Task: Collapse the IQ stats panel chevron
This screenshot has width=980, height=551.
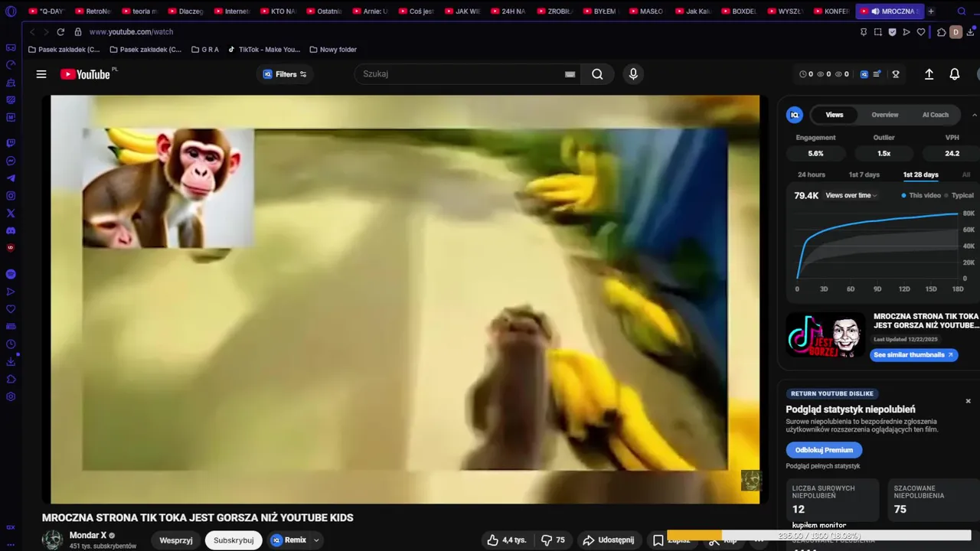Action: (975, 115)
